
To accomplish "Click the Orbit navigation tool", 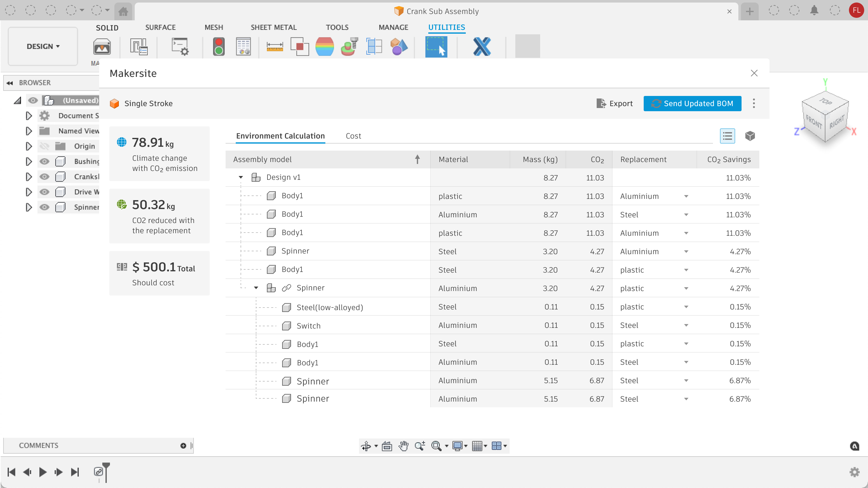I will (x=366, y=446).
